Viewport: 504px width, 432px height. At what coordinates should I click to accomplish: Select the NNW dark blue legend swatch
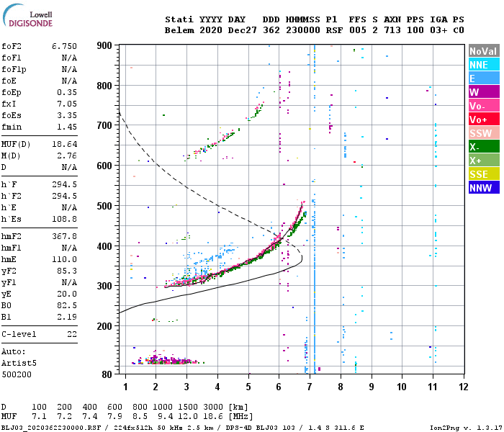point(484,188)
